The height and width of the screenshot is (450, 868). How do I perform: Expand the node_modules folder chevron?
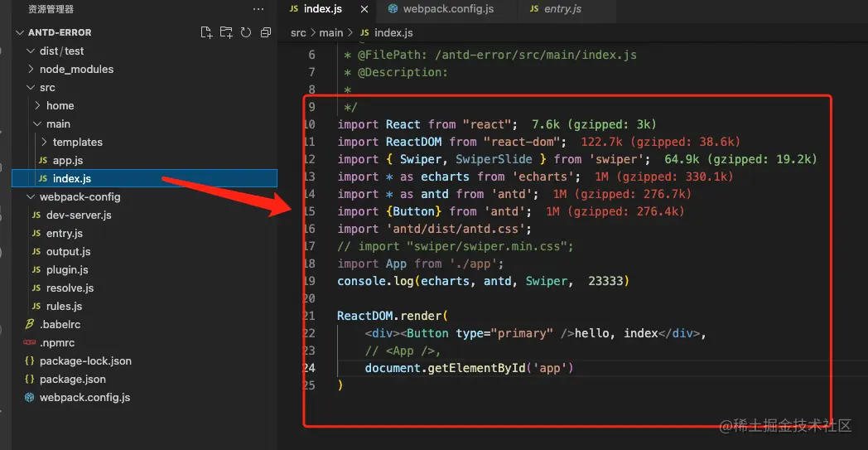[31, 70]
